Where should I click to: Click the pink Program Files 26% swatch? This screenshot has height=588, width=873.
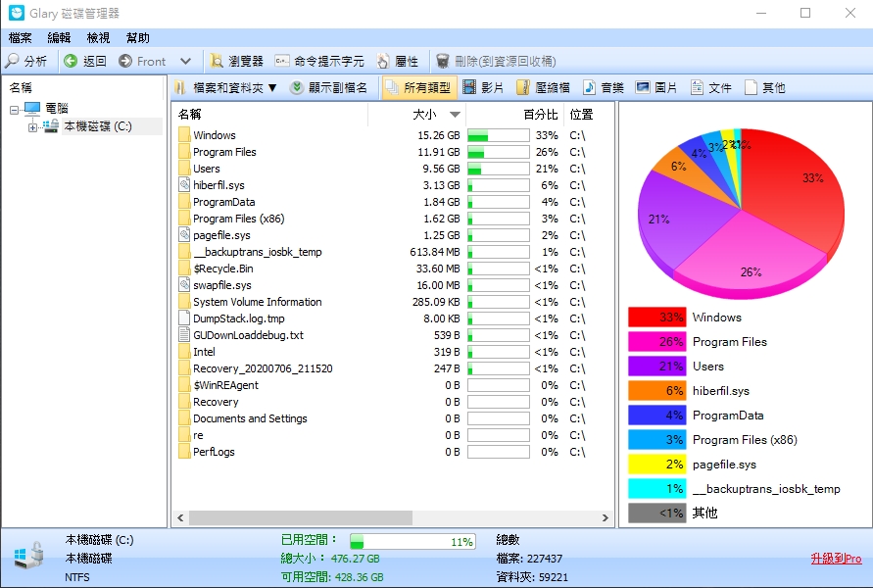[656, 341]
